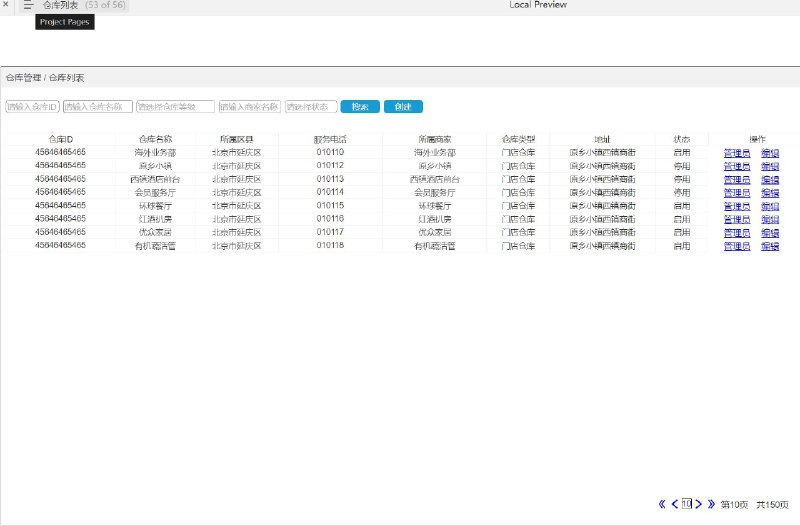Viewport: 800px width, 526px height.
Task: Open 编辑 link for 红酒机房 row
Action: coord(770,219)
